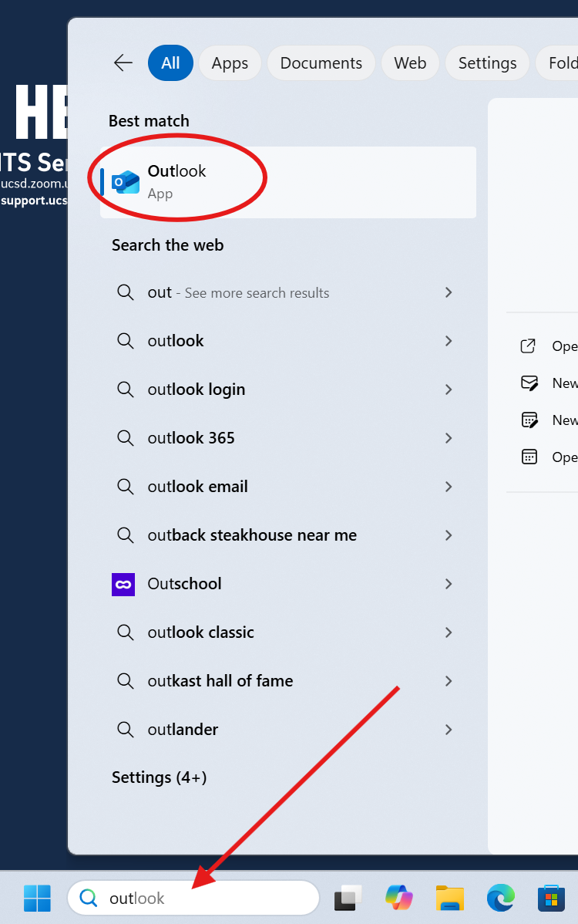Click magnifier icon beside 'outlook login'
Image resolution: width=578 pixels, height=924 pixels.
(125, 389)
